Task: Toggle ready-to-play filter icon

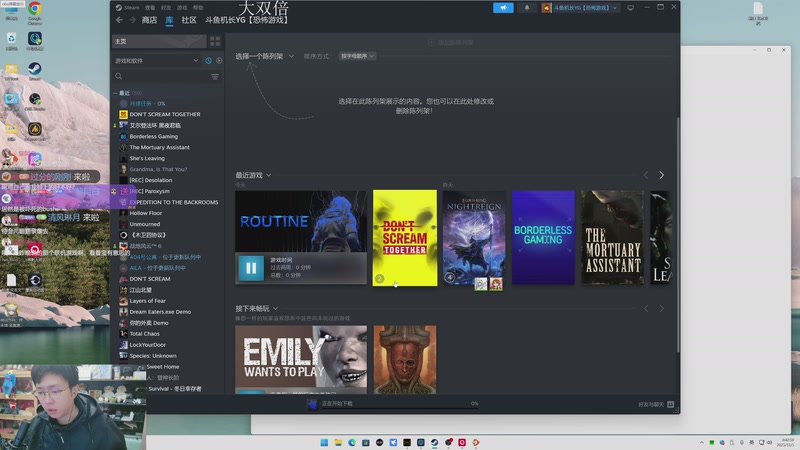Action: click(219, 61)
